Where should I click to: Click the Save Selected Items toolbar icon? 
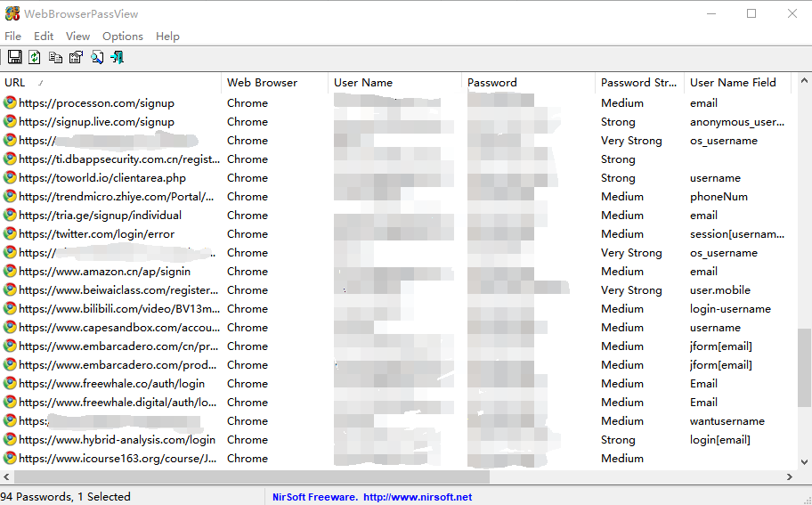15,57
